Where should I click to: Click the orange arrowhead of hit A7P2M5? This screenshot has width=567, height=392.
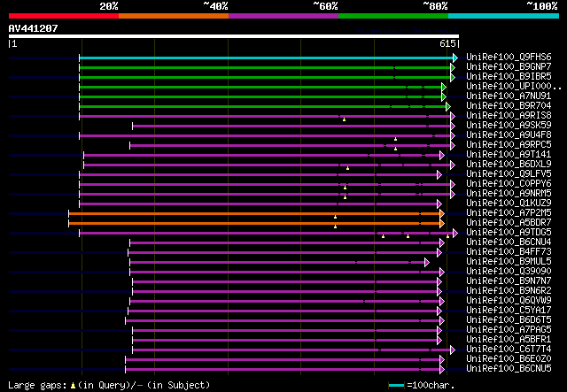pos(440,213)
